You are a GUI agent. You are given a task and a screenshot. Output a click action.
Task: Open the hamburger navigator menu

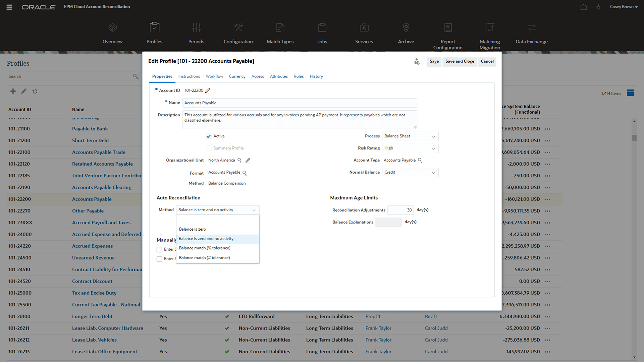coord(9,7)
